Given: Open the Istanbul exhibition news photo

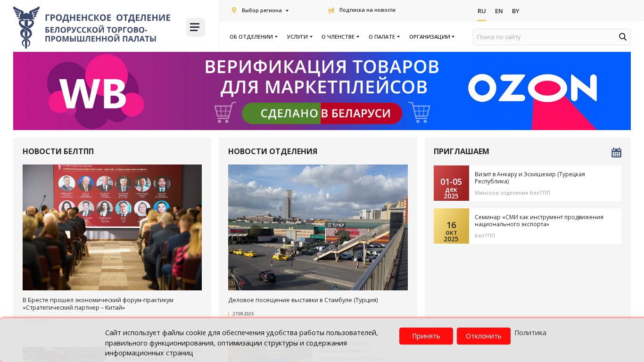Looking at the screenshot, I should tap(318, 227).
